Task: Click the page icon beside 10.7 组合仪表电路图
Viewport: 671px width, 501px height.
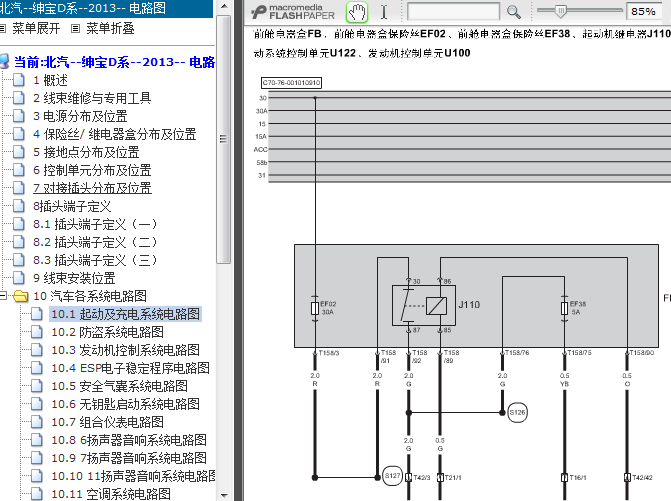Action: [37, 422]
